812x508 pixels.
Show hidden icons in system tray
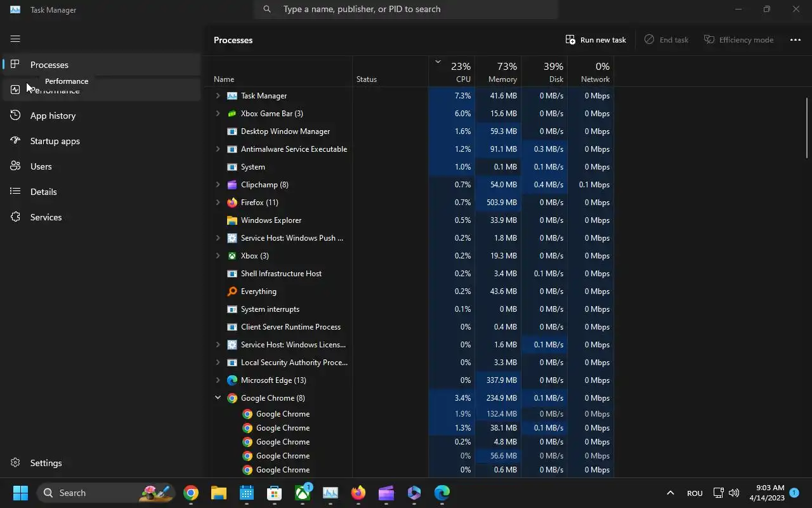[670, 493]
